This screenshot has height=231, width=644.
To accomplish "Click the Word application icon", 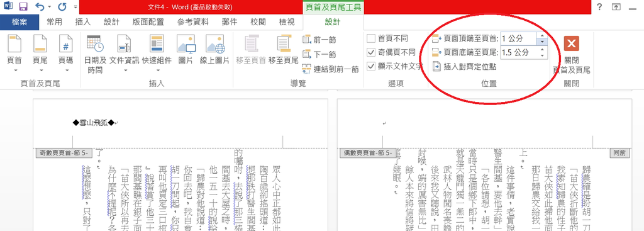I will [8, 6].
